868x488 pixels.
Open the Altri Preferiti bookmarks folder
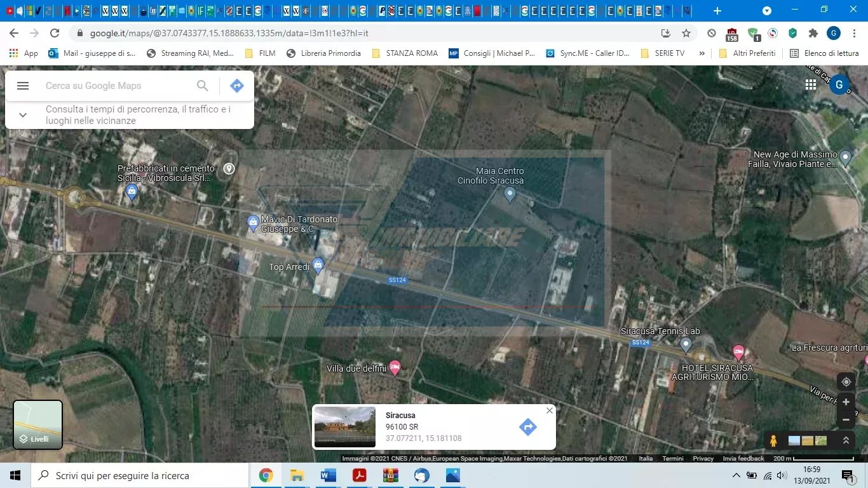(x=747, y=53)
